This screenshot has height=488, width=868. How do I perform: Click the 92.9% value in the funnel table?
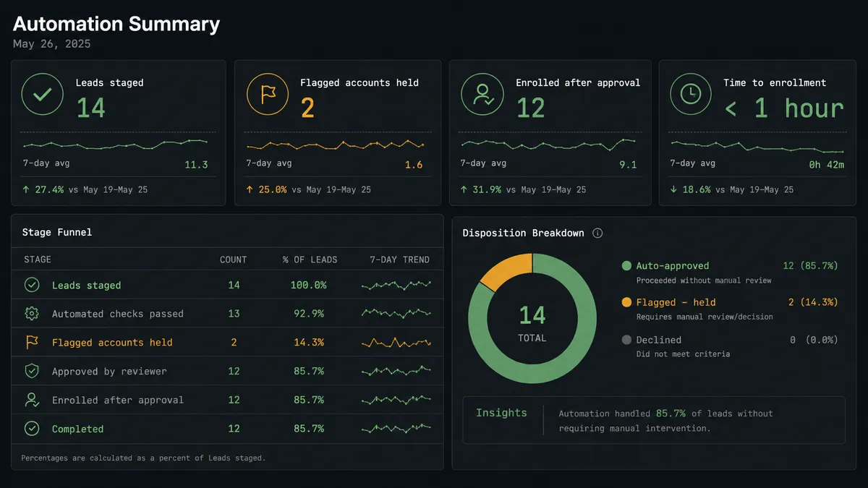point(309,314)
